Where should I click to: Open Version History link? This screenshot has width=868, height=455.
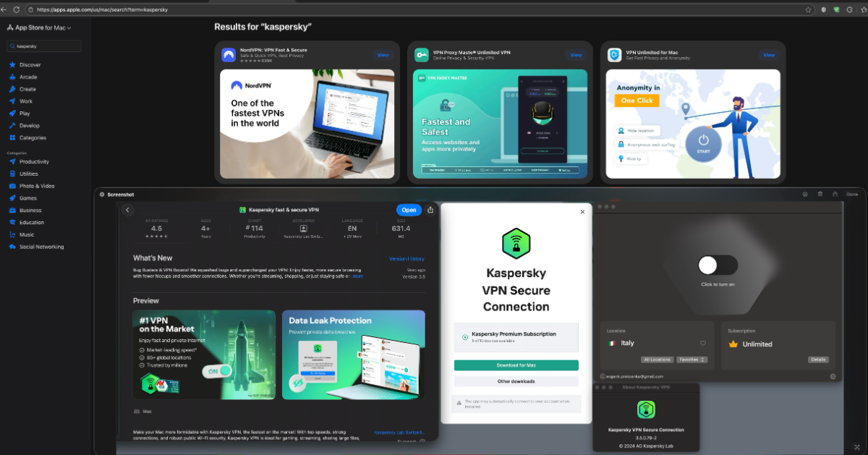click(x=407, y=258)
